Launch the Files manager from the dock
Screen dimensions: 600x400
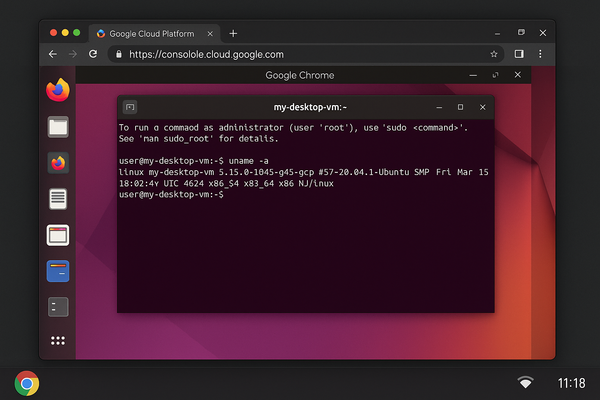[x=58, y=127]
